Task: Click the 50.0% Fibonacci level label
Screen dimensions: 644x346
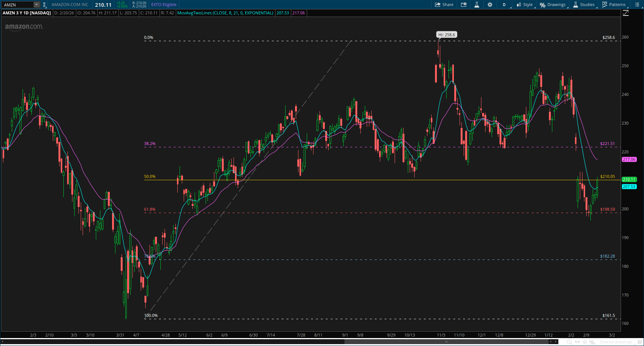Action: point(150,176)
